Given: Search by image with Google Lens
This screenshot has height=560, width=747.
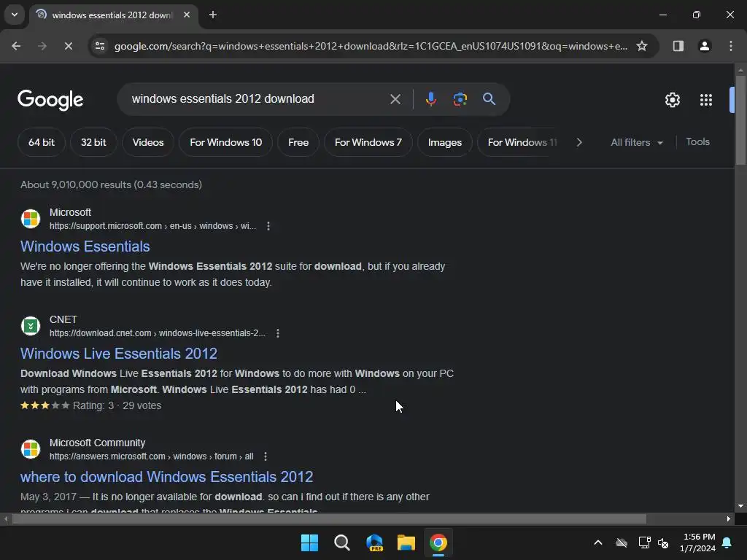Looking at the screenshot, I should point(460,99).
